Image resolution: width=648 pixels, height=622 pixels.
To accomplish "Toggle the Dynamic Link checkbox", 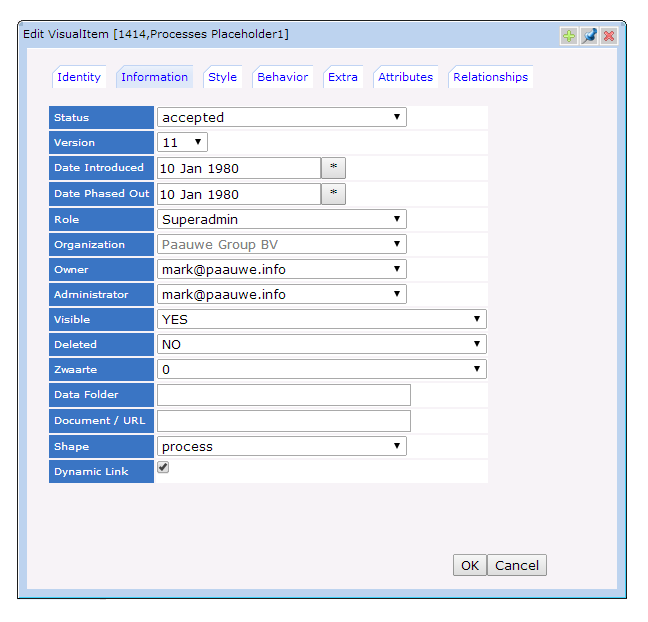I will 163,467.
